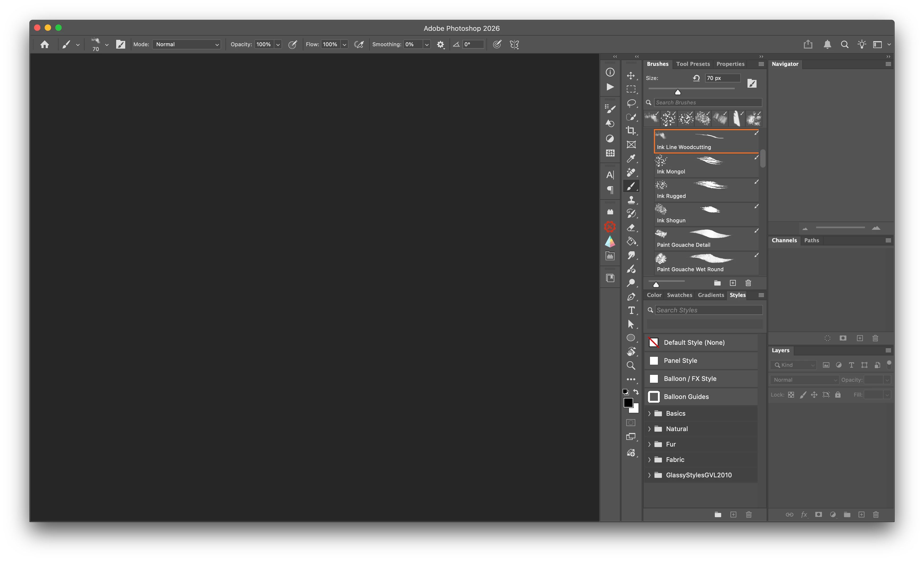This screenshot has height=561, width=924.
Task: Expand the Basics styles folder
Action: click(x=649, y=413)
